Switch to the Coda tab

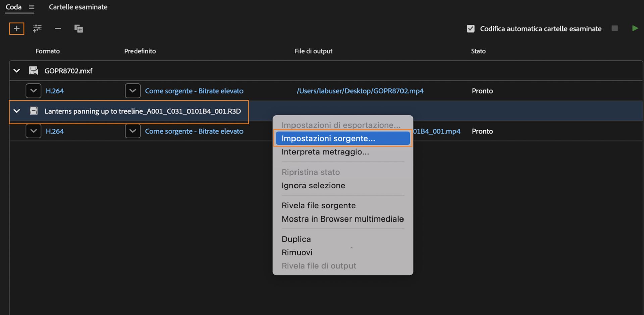pyautogui.click(x=14, y=7)
